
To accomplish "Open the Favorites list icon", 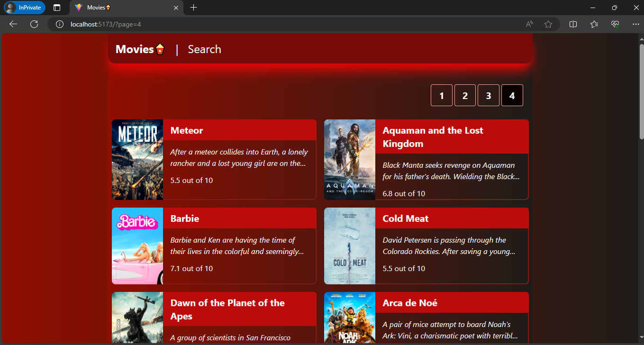I will 594,24.
